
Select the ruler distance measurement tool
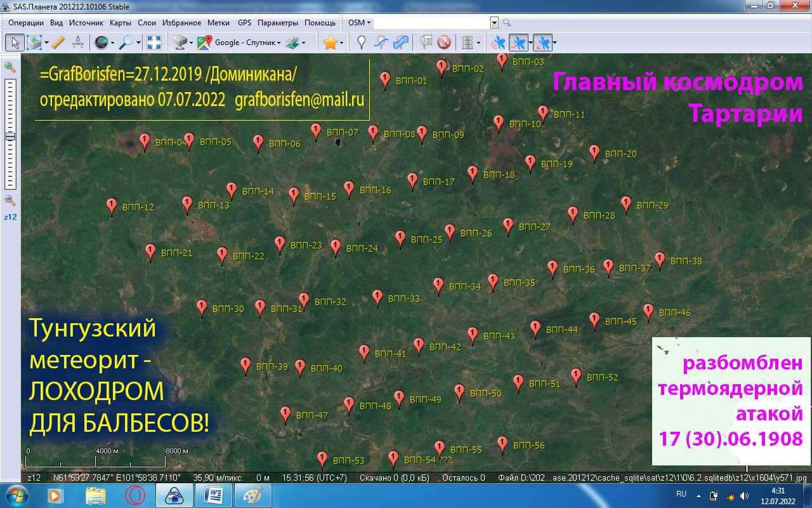tap(58, 43)
